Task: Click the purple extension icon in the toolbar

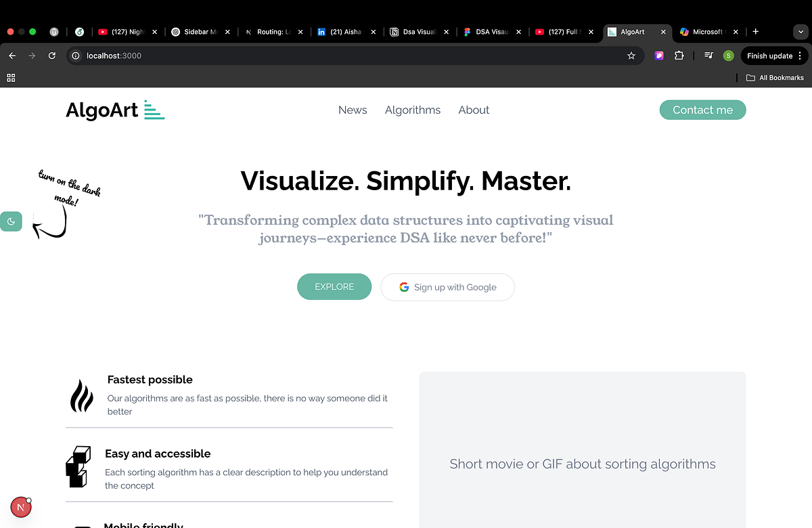Action: tap(658, 56)
